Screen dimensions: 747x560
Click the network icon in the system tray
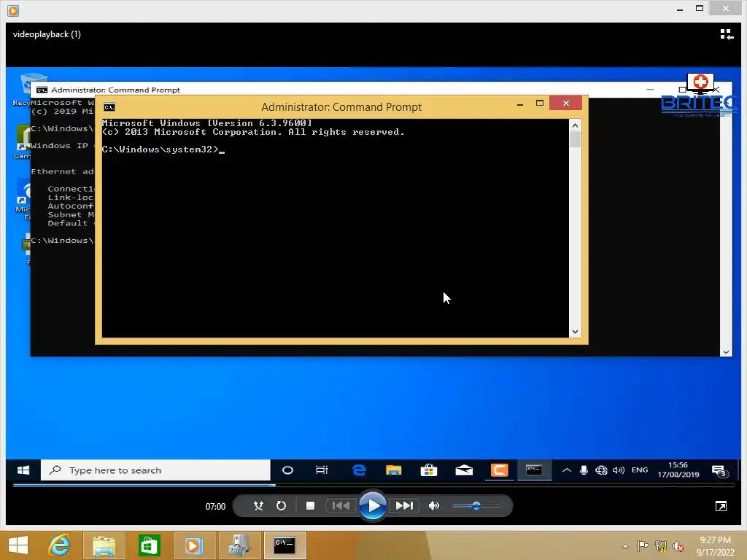(661, 546)
